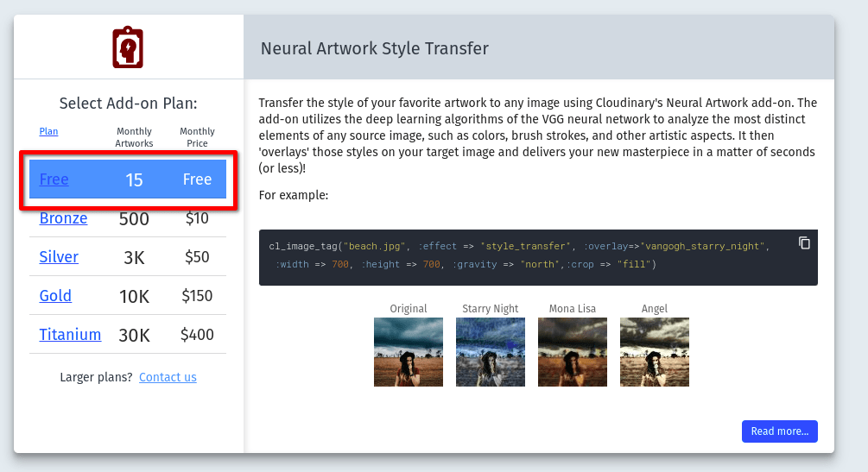
Task: Pick the Gold plan link
Action: 55,295
